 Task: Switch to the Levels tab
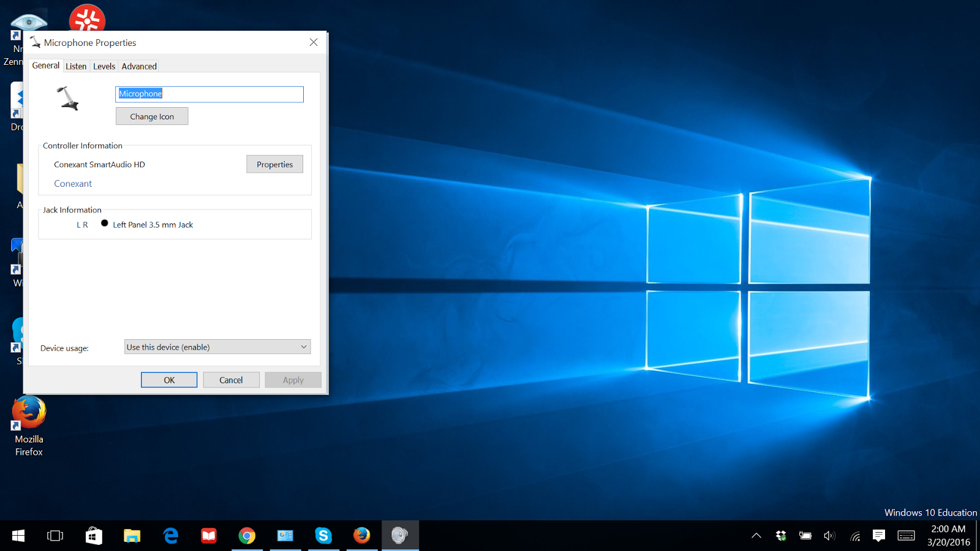(104, 66)
